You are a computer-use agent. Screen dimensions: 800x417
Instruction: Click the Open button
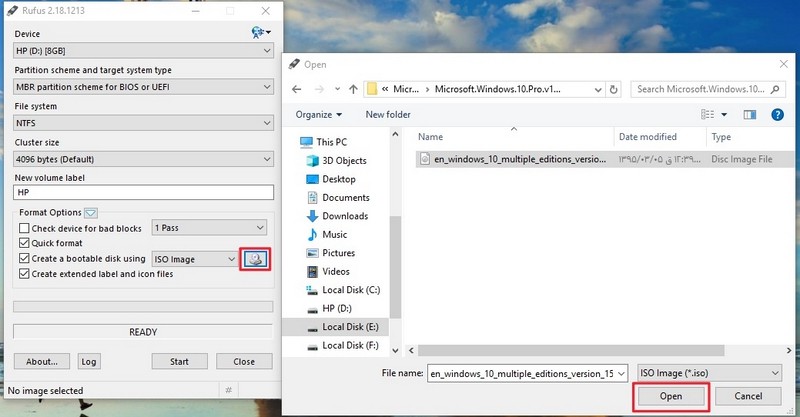[x=671, y=396]
